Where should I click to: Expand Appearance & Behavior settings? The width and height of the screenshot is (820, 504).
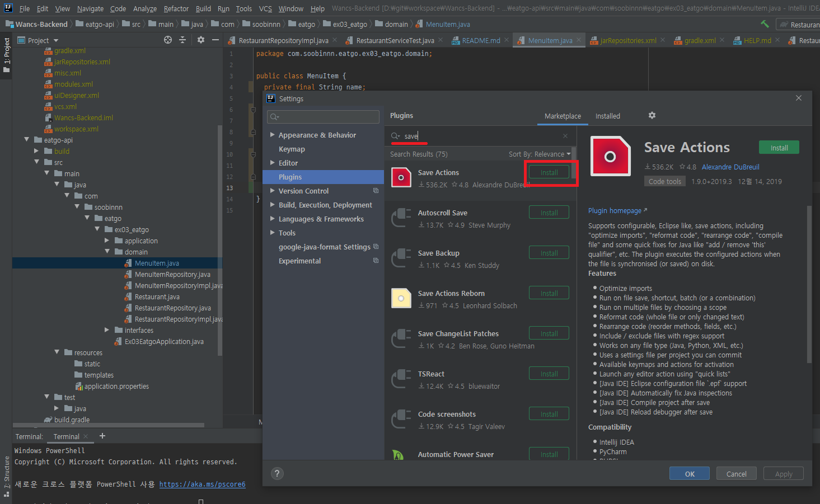273,135
